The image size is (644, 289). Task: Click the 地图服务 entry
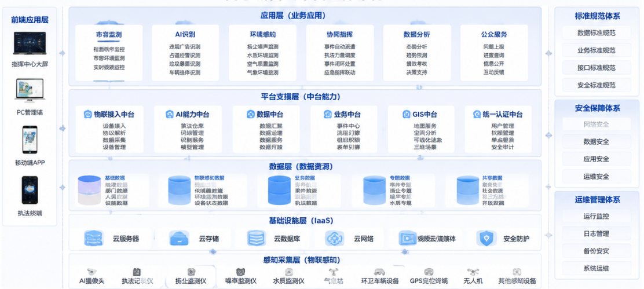tap(425, 126)
